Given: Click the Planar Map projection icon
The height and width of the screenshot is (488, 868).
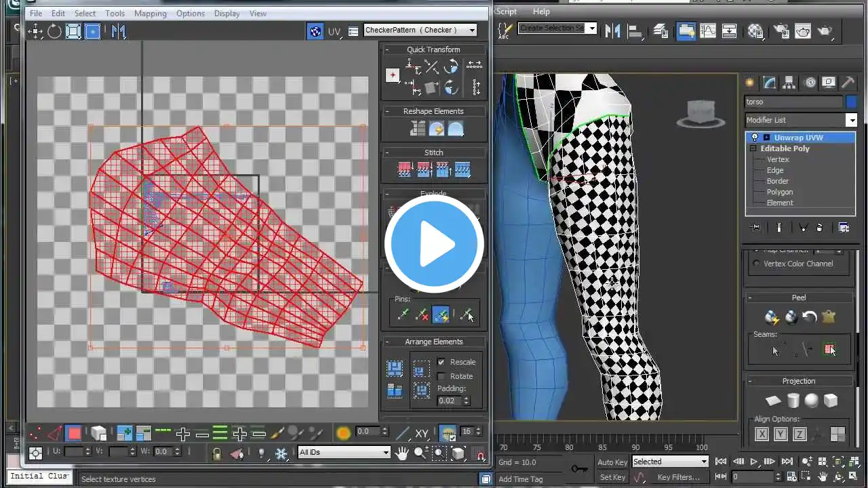Looking at the screenshot, I should point(773,401).
